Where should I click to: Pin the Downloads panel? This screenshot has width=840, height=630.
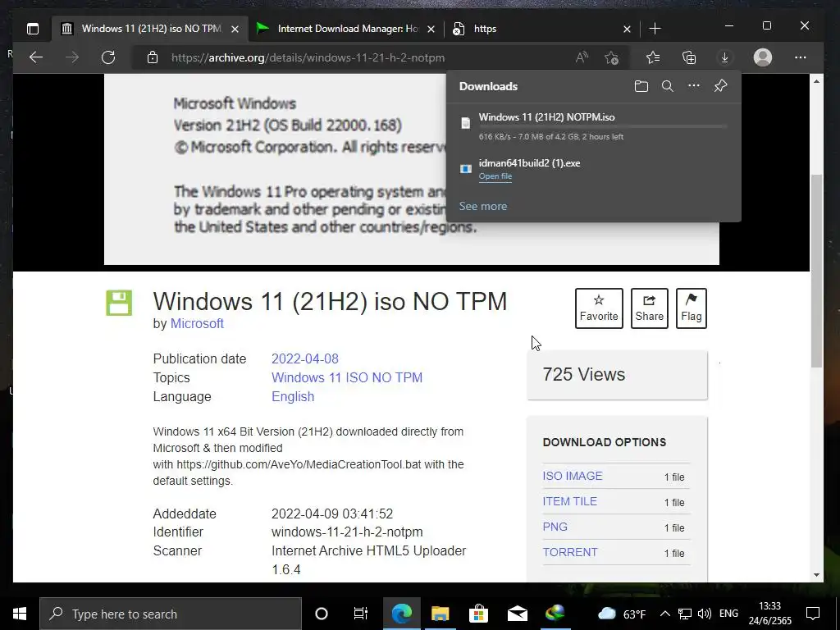click(x=720, y=85)
